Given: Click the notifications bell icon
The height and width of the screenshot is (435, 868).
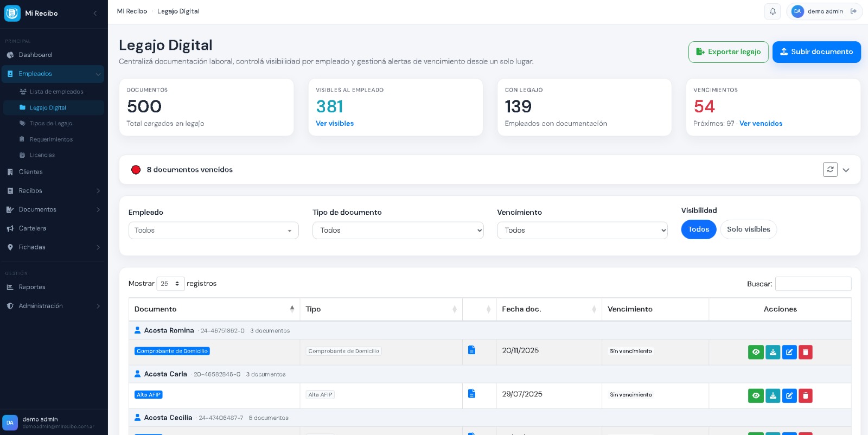Looking at the screenshot, I should (x=773, y=11).
